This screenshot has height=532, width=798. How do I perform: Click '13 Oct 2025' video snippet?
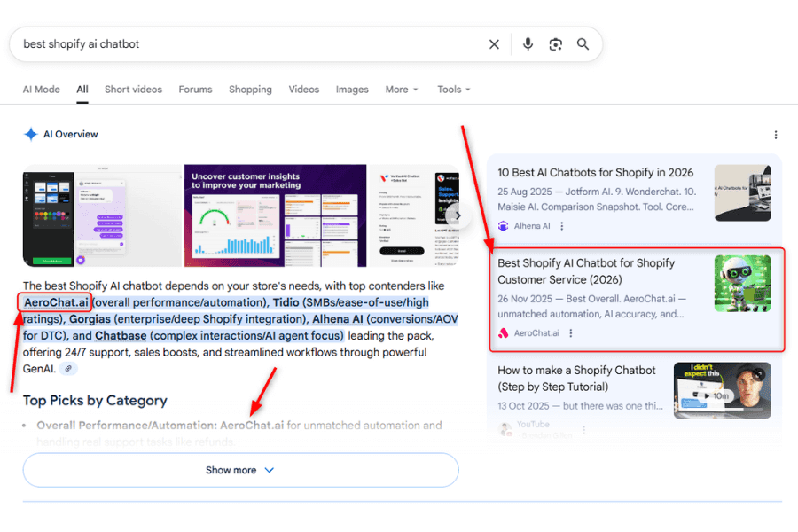point(580,406)
